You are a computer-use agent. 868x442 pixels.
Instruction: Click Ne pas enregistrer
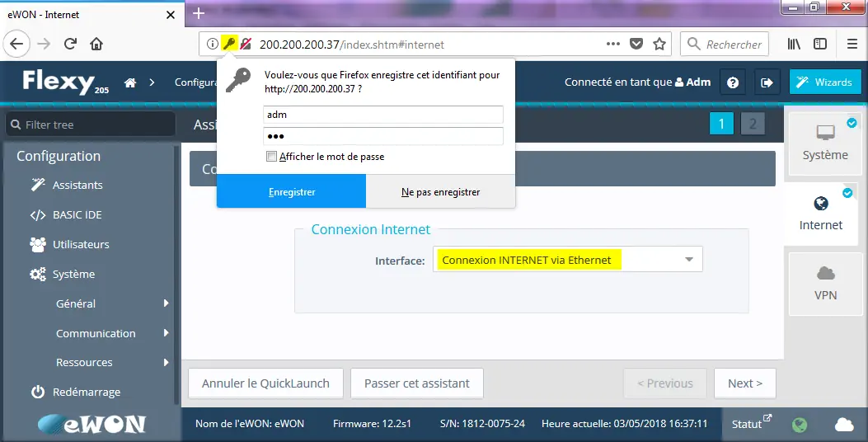click(x=441, y=191)
